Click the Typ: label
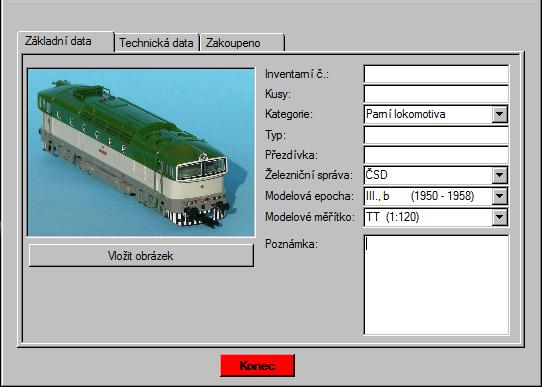This screenshot has height=387, width=542. [275, 135]
